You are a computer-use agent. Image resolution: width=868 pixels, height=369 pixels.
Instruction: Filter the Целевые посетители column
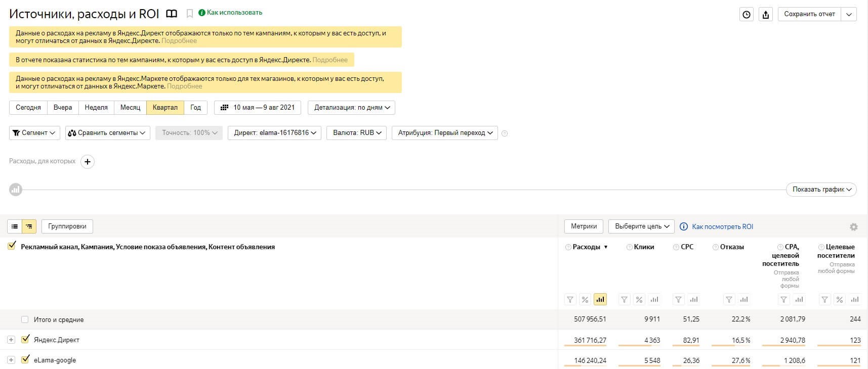click(824, 300)
